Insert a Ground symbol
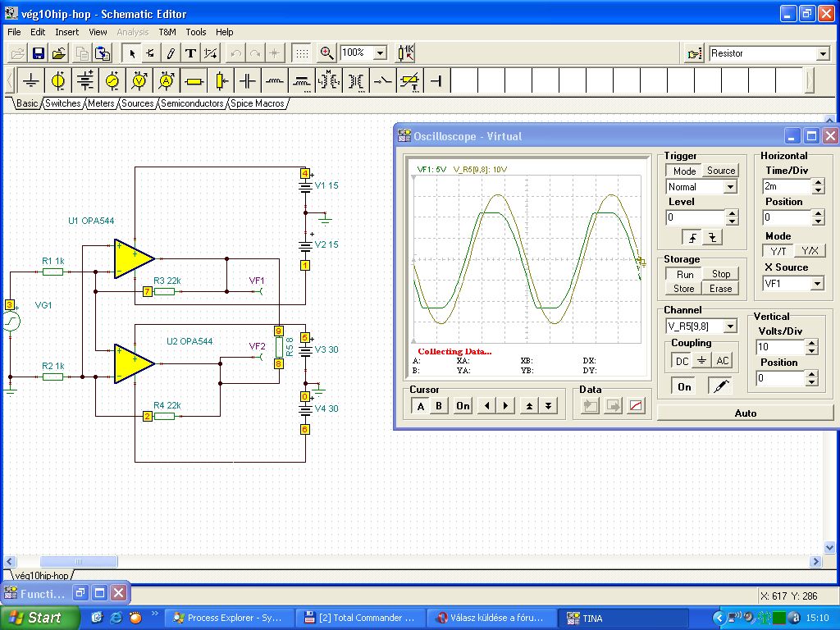 [x=31, y=81]
